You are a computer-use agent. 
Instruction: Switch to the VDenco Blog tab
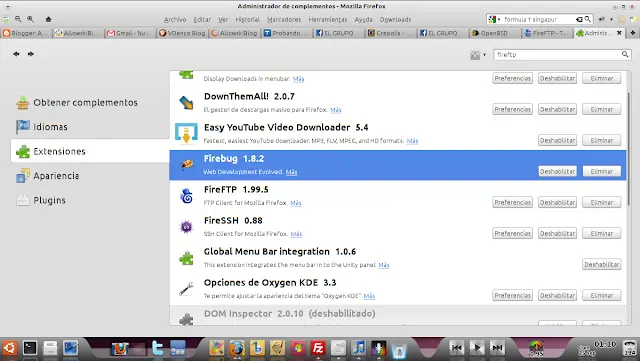[x=182, y=33]
